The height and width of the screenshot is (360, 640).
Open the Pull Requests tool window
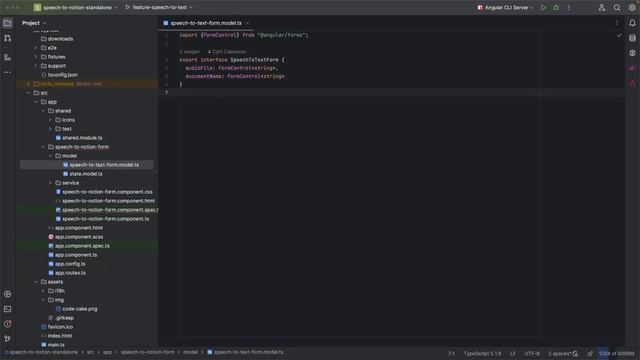pyautogui.click(x=7, y=38)
